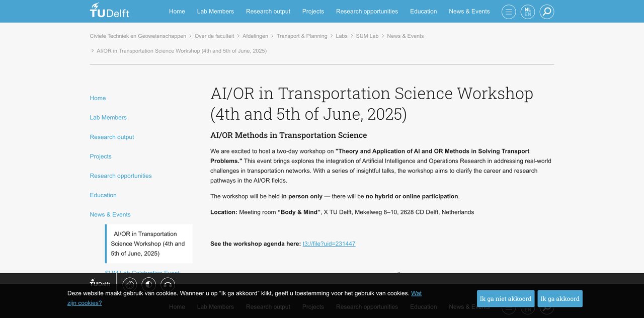Screen dimensions: 644x318
Task: Decline cookies with "Ik ga niet akkoord"
Action: pos(506,299)
